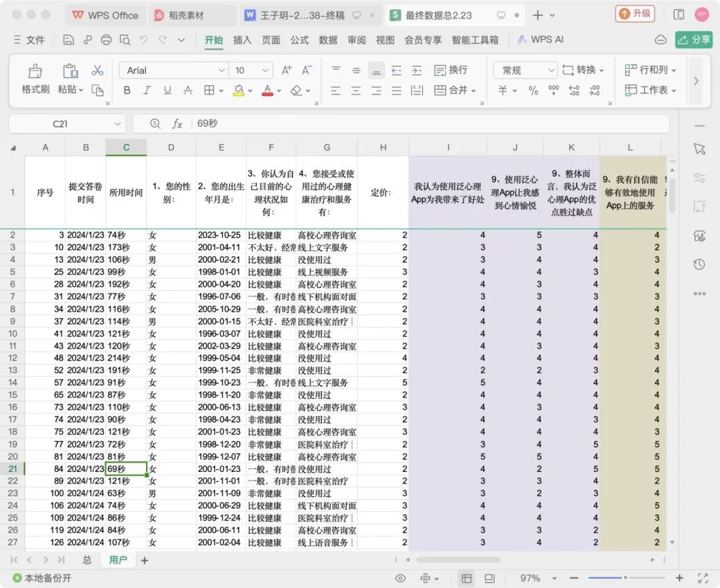Click the percent style icon
Screen dimensions: 720x588
point(533,91)
